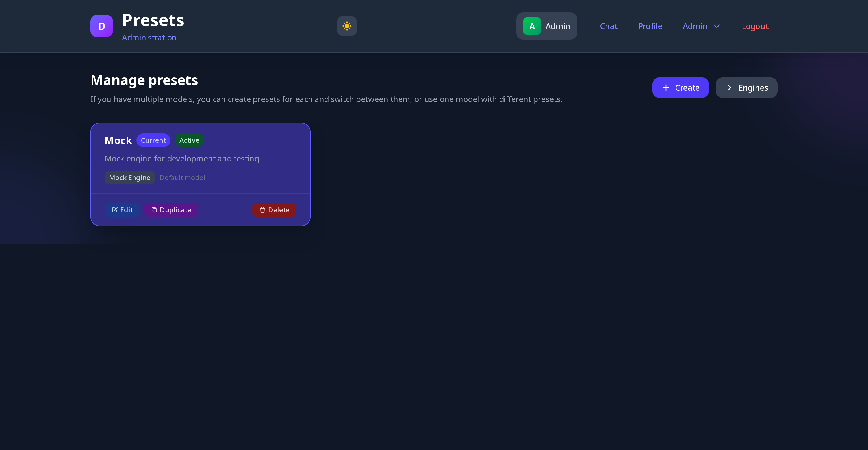Click the Current badge on Mock preset
The width and height of the screenshot is (868, 450).
tap(153, 140)
